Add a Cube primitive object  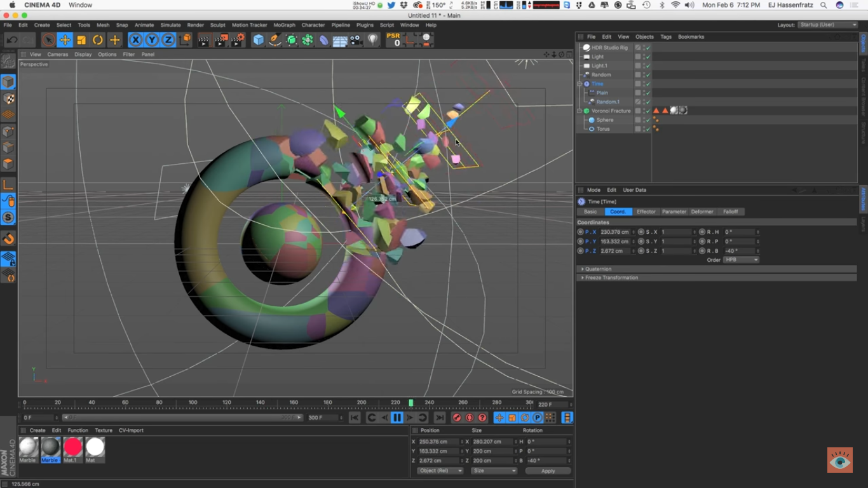(x=258, y=40)
